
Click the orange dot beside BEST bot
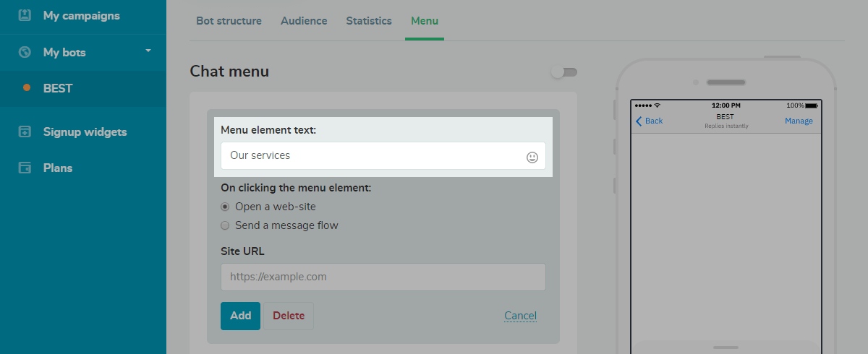(27, 88)
